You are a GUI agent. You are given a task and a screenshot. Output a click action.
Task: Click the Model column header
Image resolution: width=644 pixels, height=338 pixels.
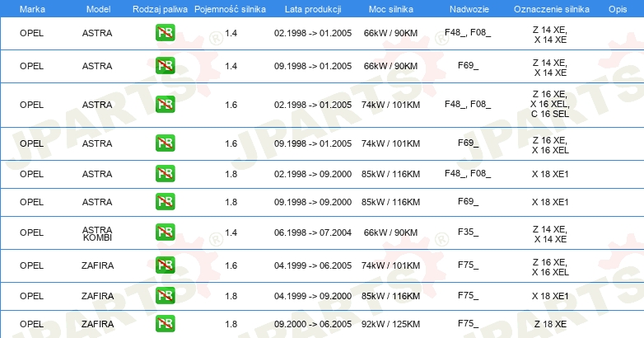98,9
